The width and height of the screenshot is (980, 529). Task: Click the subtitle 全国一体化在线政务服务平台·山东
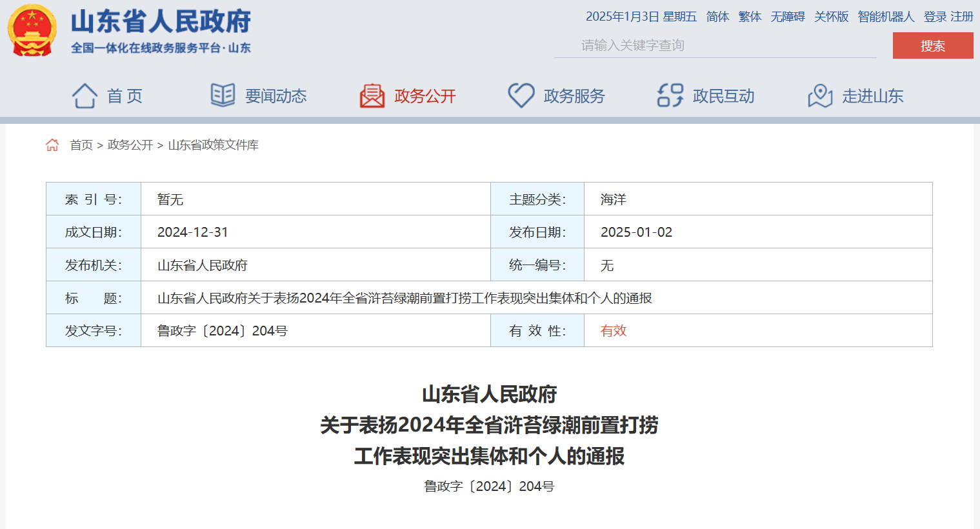point(161,48)
